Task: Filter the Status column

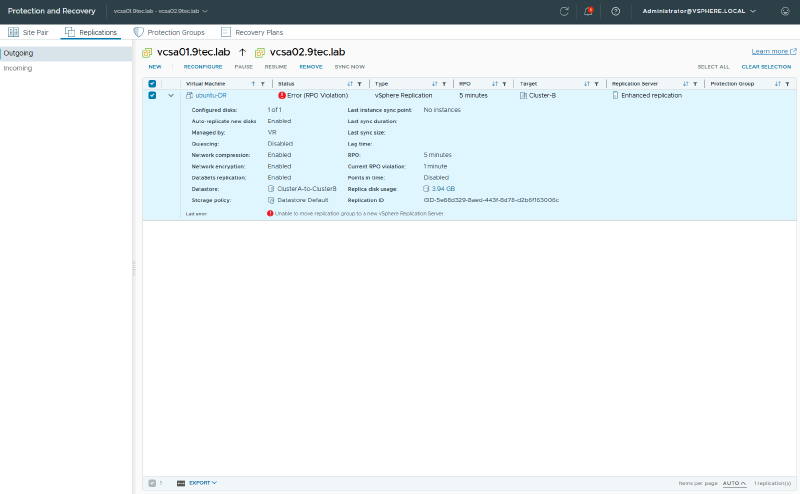Action: 360,84
